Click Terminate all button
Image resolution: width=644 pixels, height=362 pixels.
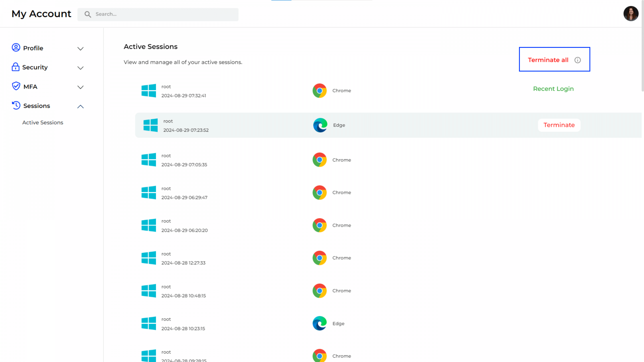(548, 60)
